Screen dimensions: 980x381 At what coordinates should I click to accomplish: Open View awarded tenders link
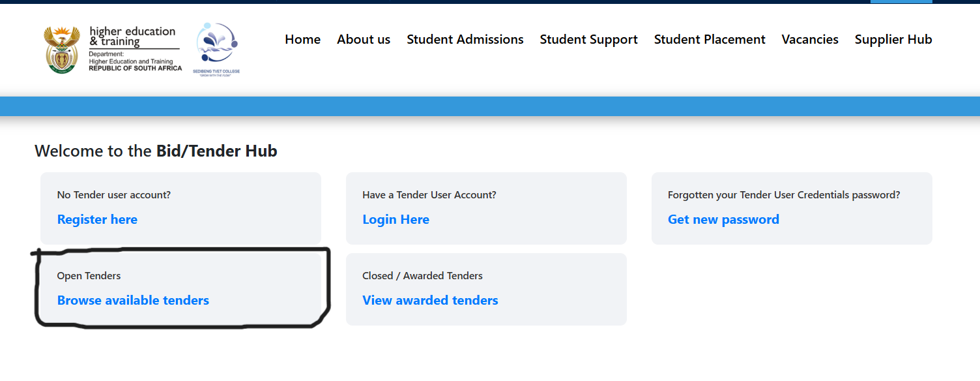pyautogui.click(x=430, y=301)
